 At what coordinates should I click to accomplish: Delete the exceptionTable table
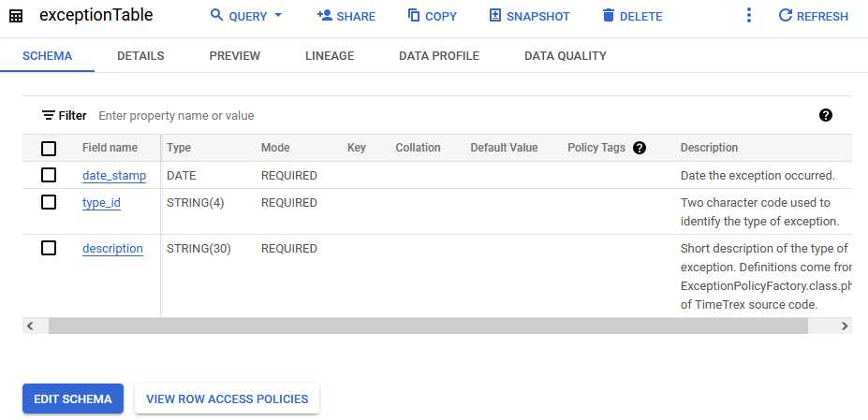(x=631, y=16)
